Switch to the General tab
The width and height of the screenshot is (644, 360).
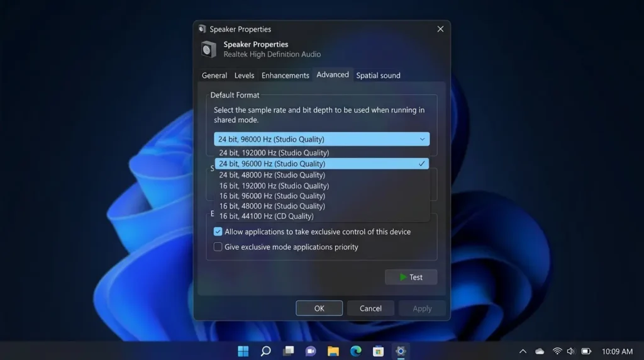[214, 76]
